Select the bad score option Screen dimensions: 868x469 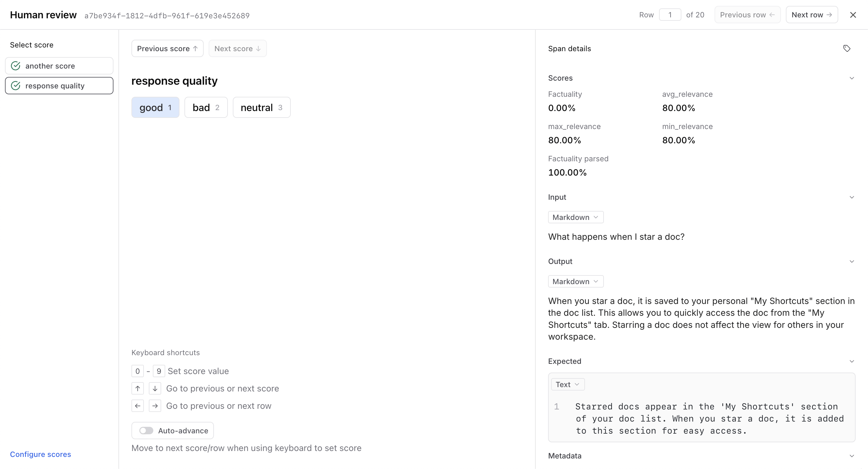click(206, 108)
